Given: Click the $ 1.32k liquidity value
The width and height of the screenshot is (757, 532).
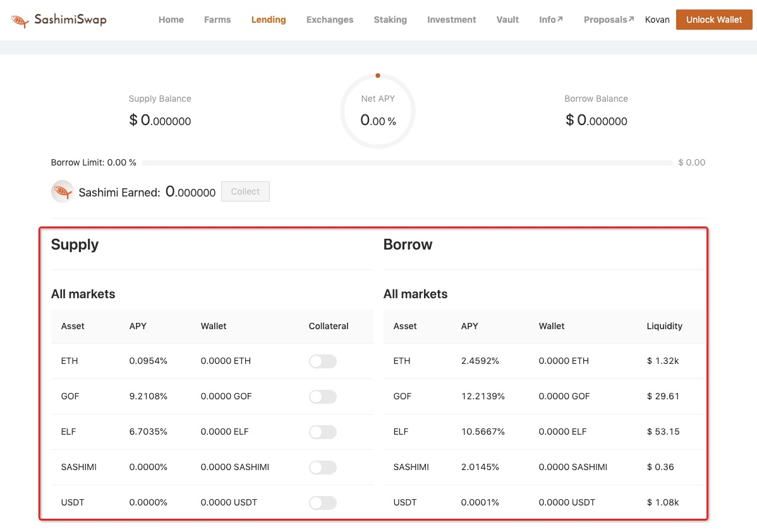Looking at the screenshot, I should point(663,361).
